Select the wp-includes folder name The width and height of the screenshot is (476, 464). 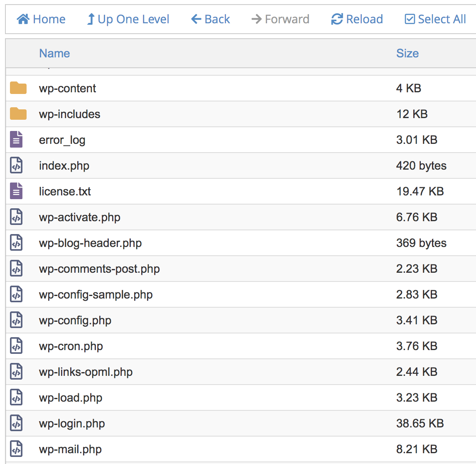tap(69, 114)
